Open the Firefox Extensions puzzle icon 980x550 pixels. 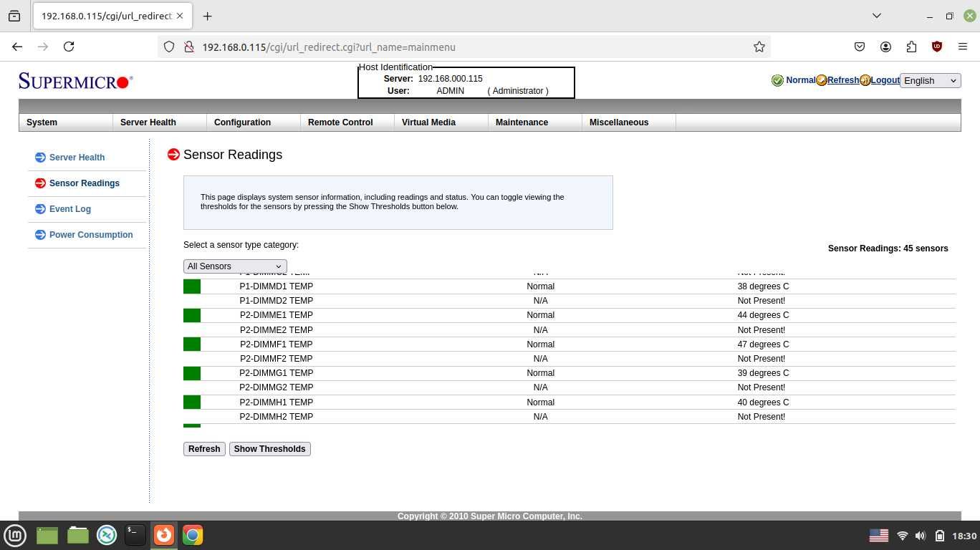tap(911, 47)
